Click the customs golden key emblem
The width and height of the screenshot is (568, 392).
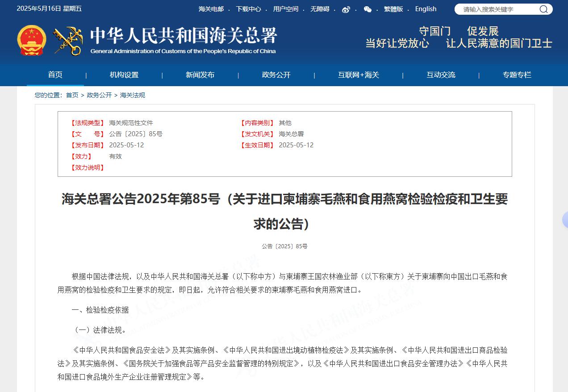(68, 41)
